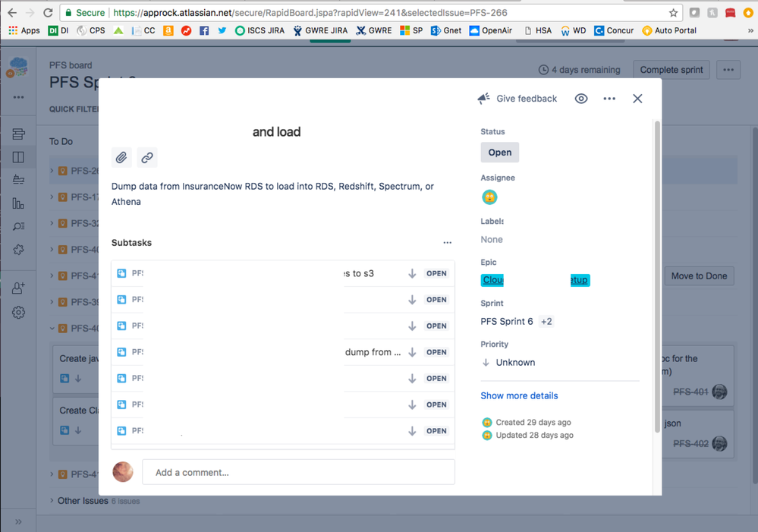The width and height of the screenshot is (758, 532).
Task: Open the Subtasks ellipsis menu
Action: tap(448, 241)
